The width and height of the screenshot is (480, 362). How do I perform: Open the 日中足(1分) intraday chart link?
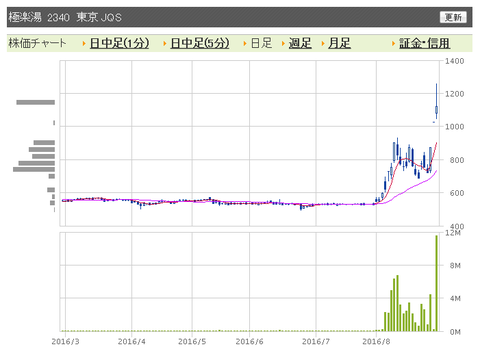click(x=119, y=43)
